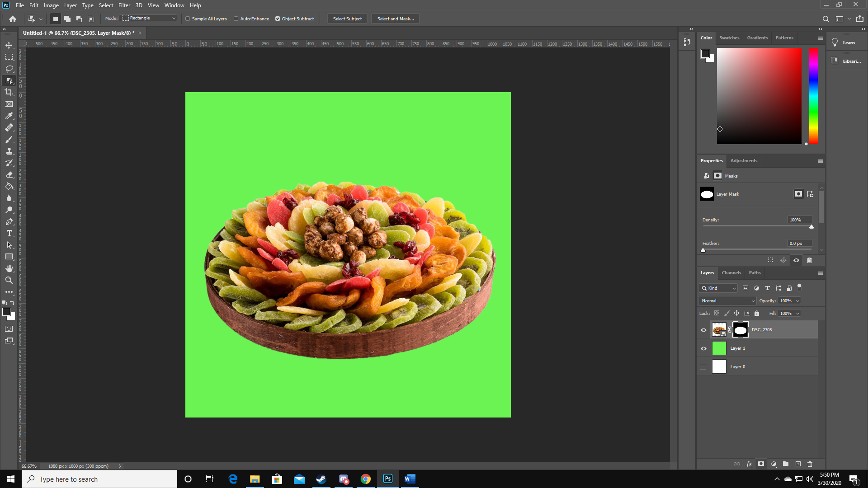Select the Rectangle shape tool
The height and width of the screenshot is (488, 868).
coord(9,257)
